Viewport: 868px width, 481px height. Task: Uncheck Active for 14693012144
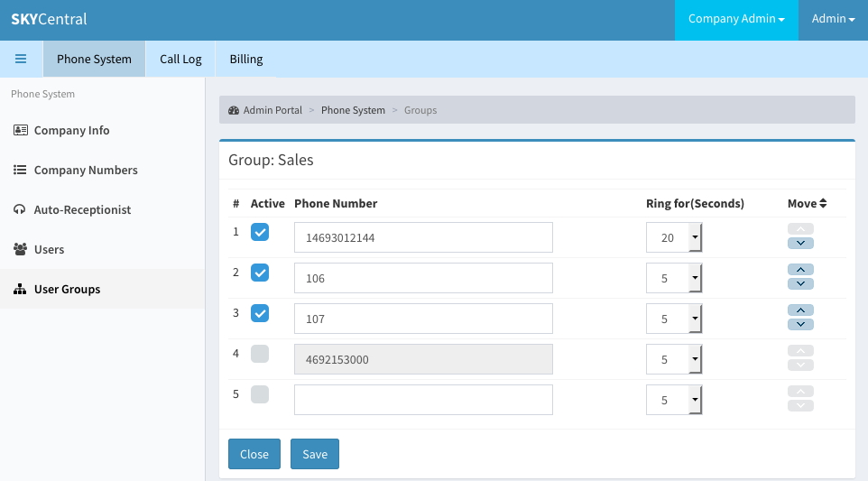260,232
